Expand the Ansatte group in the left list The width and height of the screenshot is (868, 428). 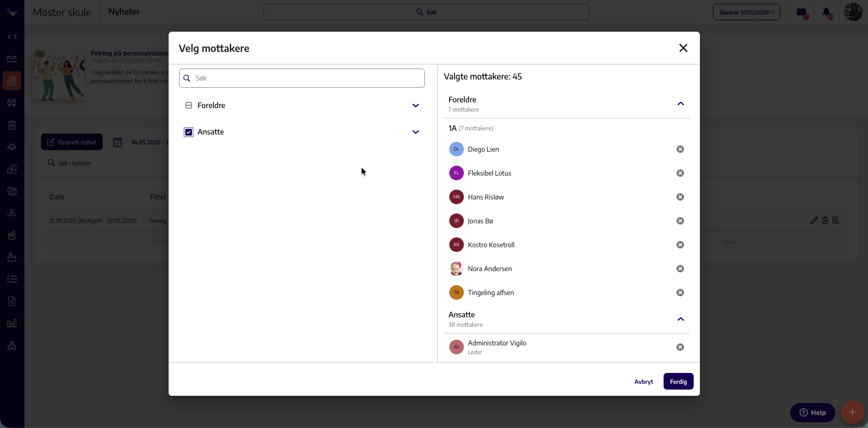click(416, 132)
